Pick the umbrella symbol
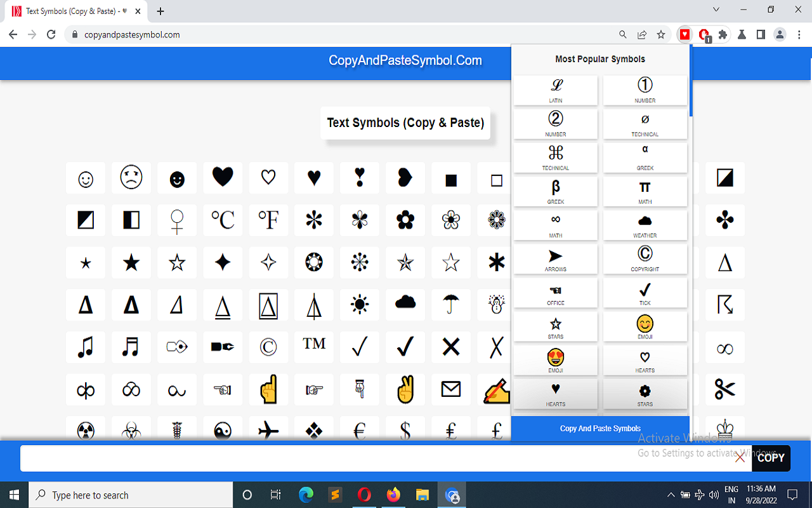The width and height of the screenshot is (812, 508). pos(451,305)
